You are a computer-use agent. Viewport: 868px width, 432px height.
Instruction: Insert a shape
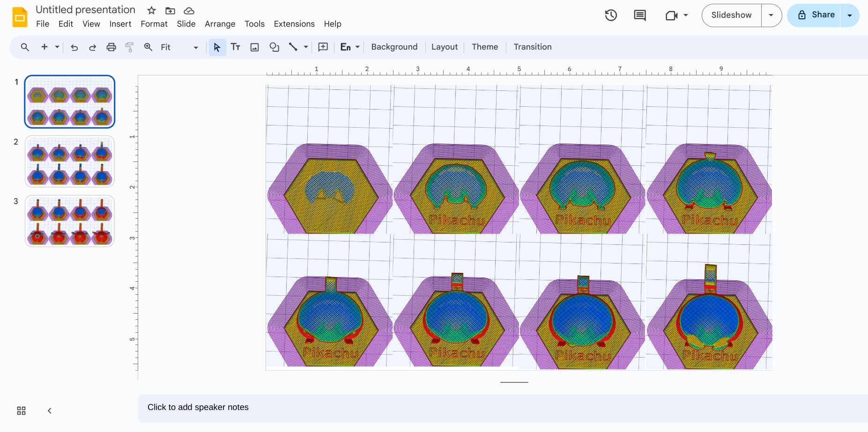click(274, 47)
